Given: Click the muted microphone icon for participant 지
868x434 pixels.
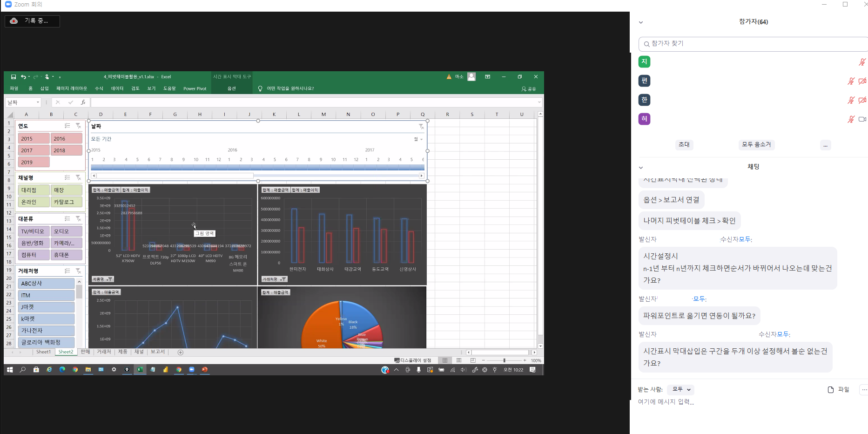Looking at the screenshot, I should coord(862,62).
